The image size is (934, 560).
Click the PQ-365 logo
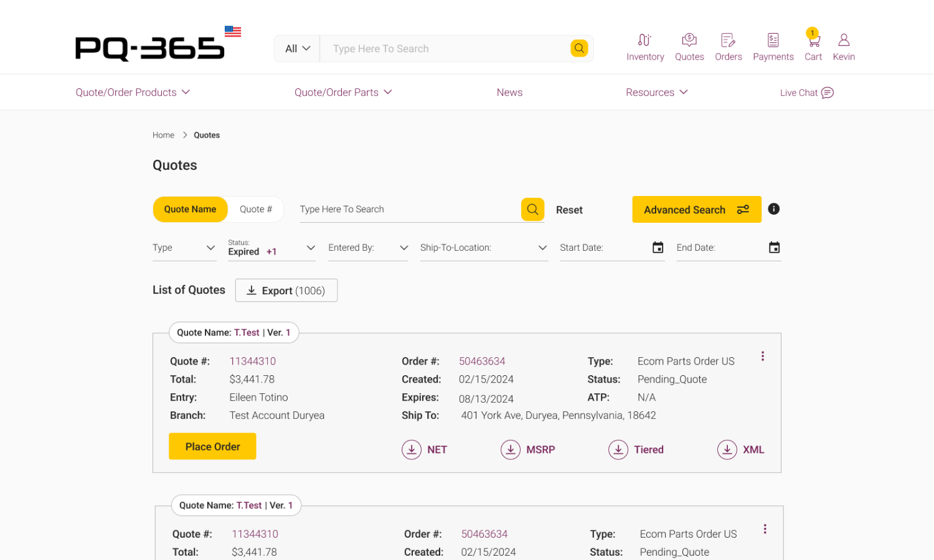[149, 49]
